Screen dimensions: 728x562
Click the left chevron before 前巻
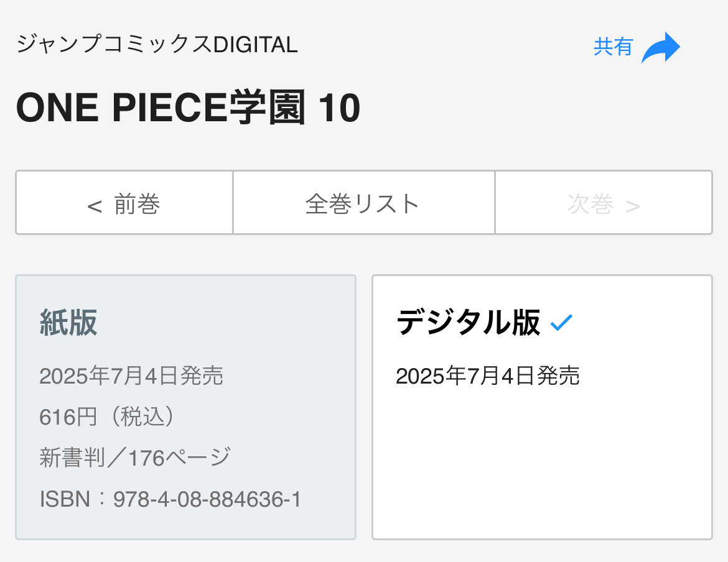pos(95,206)
